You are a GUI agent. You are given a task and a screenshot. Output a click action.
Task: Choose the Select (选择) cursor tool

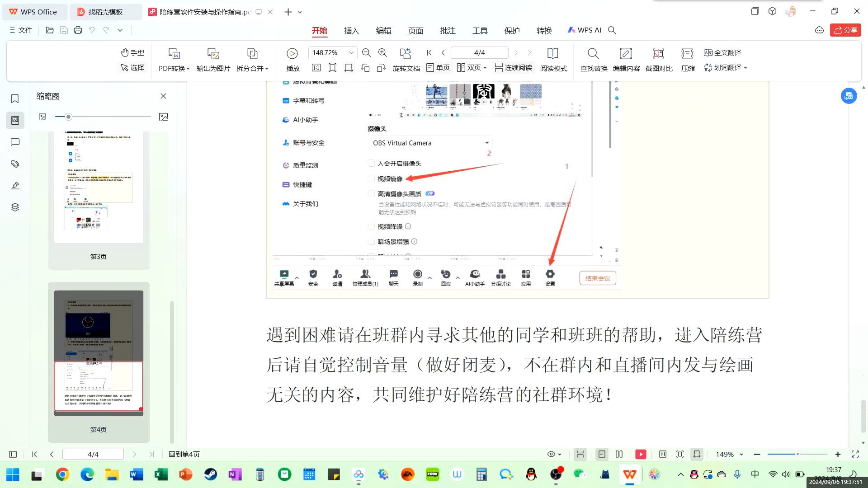pos(132,68)
